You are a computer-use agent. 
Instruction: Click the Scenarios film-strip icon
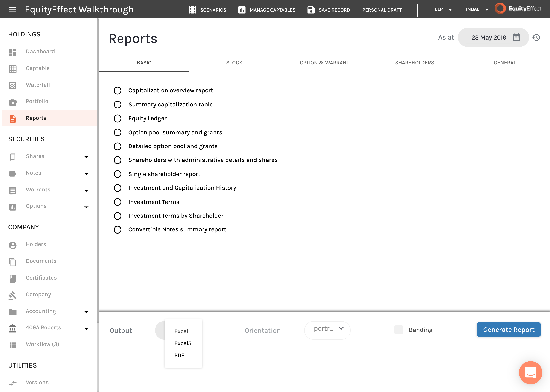(x=192, y=10)
